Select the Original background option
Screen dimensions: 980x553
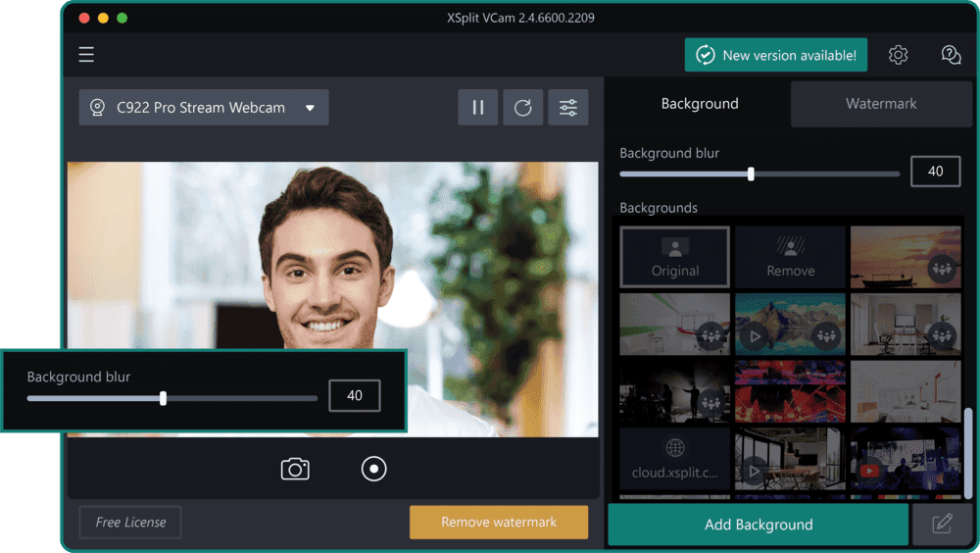(x=674, y=257)
